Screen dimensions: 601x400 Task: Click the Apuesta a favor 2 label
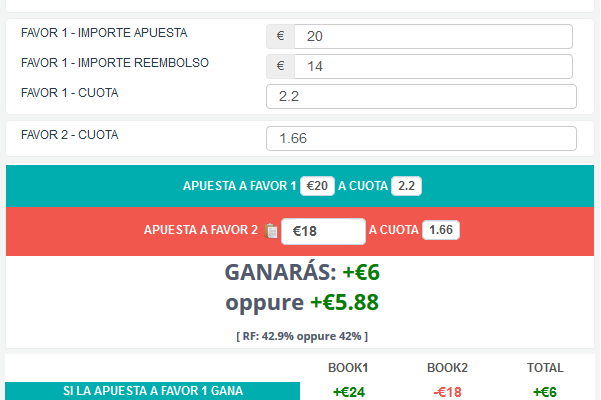201,230
